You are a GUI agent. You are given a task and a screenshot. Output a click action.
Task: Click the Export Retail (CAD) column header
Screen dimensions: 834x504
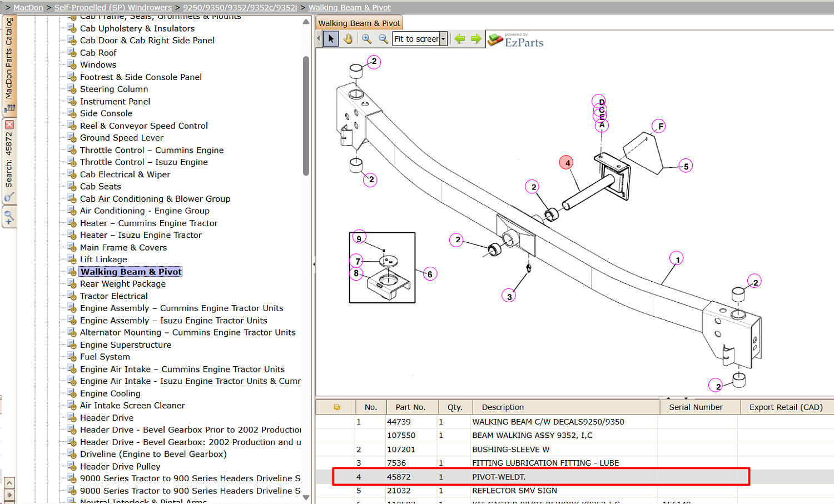coord(786,407)
